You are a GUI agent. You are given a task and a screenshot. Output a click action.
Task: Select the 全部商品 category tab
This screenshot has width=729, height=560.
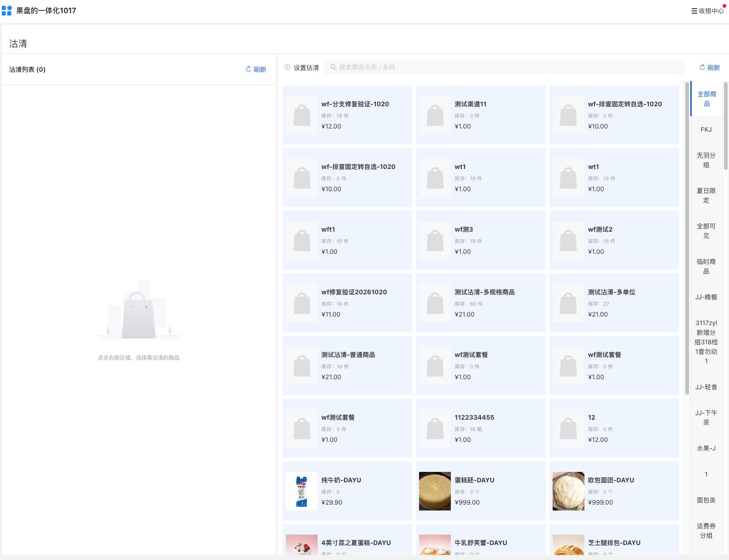[x=706, y=99]
